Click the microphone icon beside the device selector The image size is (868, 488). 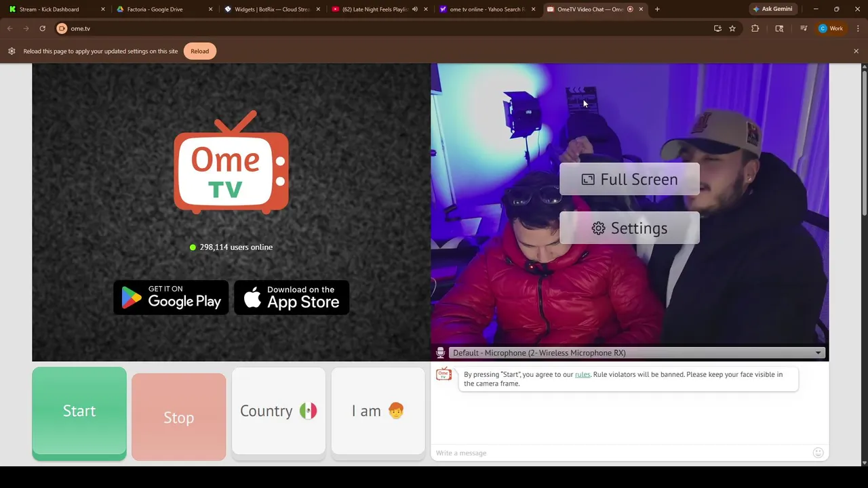click(440, 352)
